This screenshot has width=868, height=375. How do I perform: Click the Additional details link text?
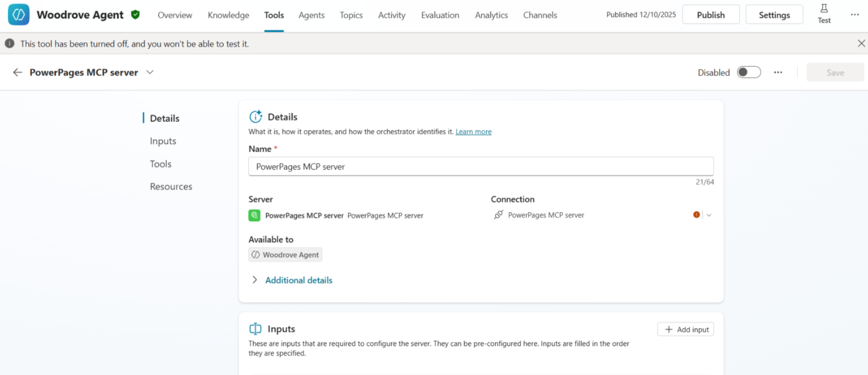click(299, 280)
